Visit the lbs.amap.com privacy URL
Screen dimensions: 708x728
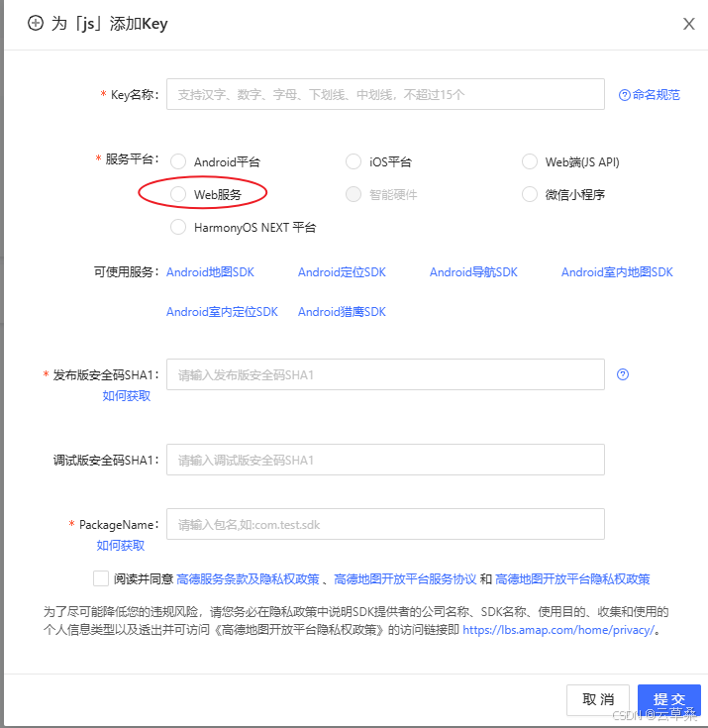[558, 630]
